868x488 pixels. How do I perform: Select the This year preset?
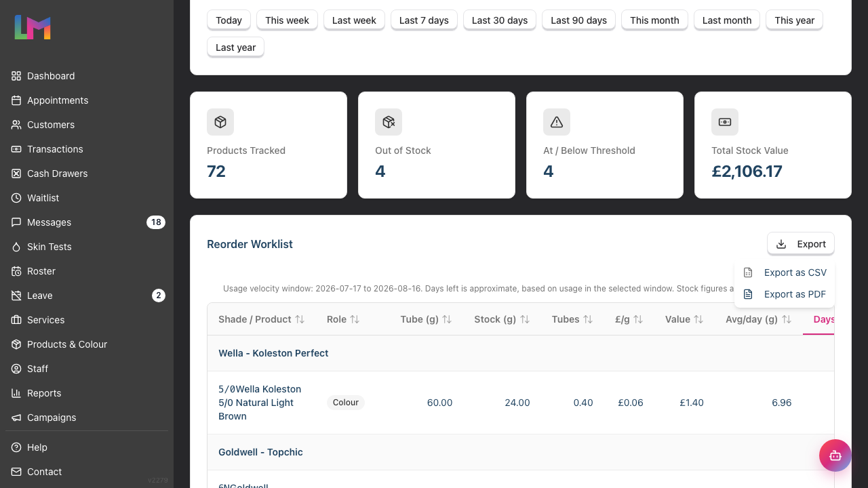[795, 20]
